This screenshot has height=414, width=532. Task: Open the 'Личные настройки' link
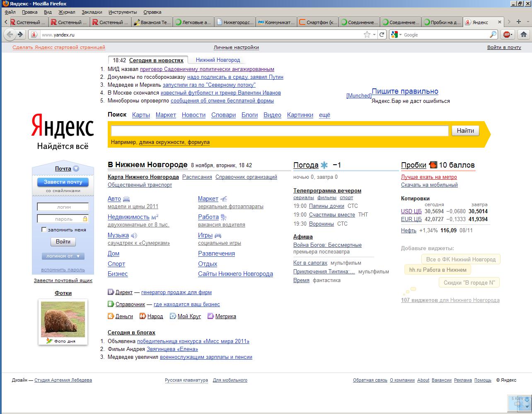[236, 47]
